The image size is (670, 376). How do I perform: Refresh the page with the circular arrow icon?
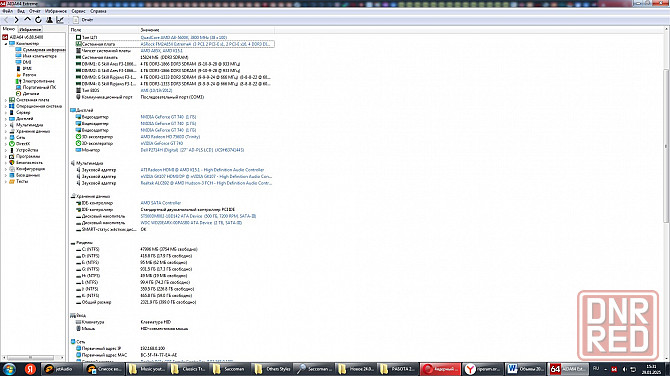point(38,20)
